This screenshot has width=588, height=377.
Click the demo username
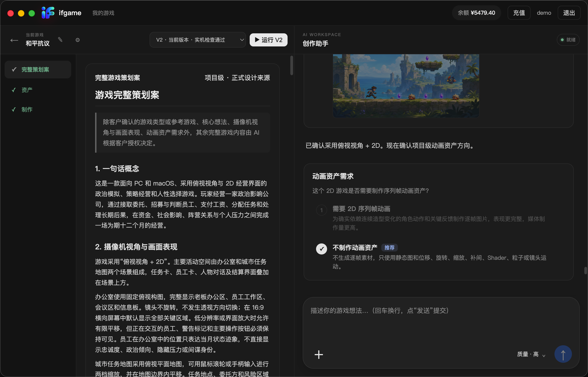point(544,13)
